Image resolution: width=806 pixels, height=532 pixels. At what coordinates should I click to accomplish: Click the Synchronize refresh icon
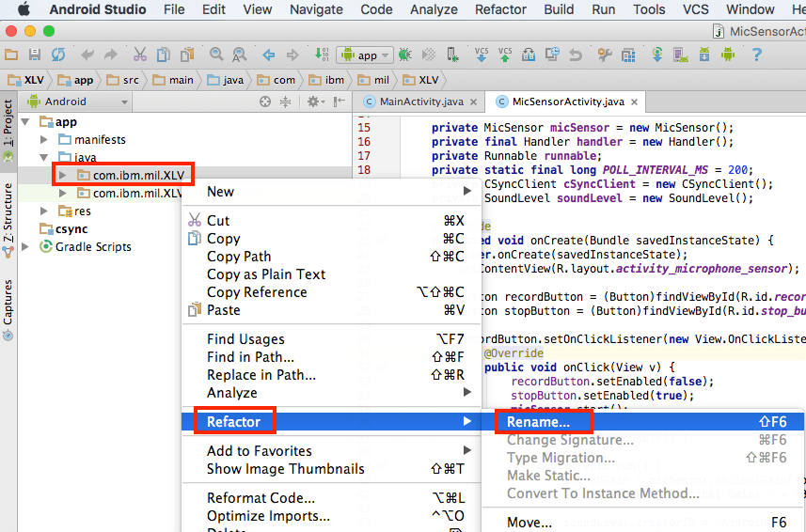click(x=58, y=55)
